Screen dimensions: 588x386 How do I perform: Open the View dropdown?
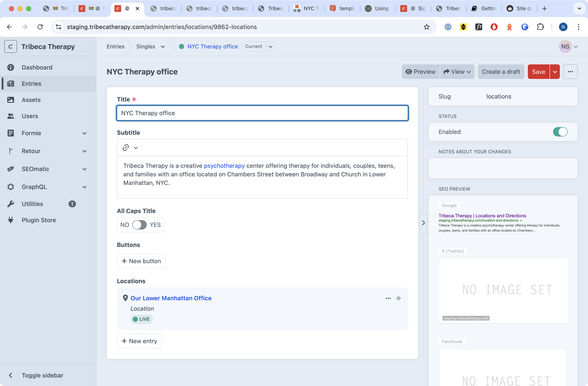point(457,72)
